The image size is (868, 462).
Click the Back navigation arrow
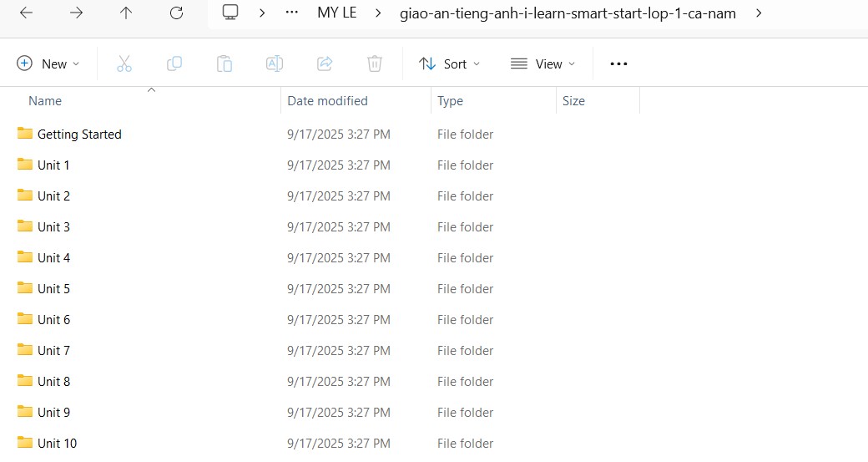pyautogui.click(x=26, y=13)
